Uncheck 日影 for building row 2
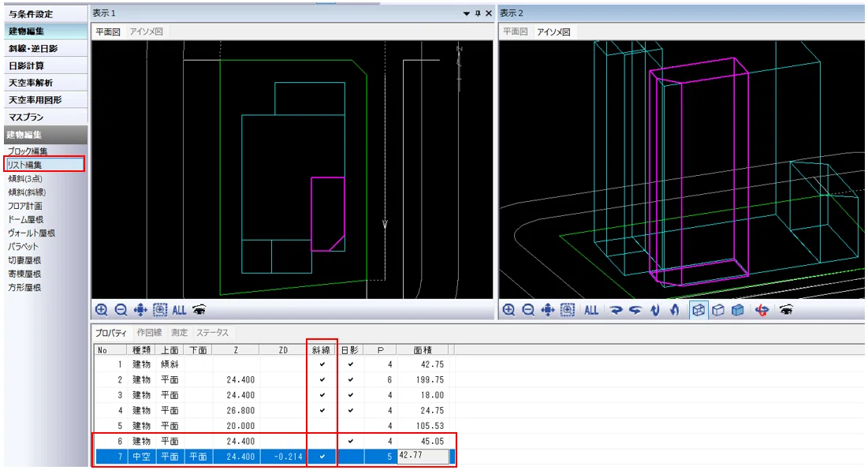Viewport: 868px width, 470px height. (x=350, y=380)
